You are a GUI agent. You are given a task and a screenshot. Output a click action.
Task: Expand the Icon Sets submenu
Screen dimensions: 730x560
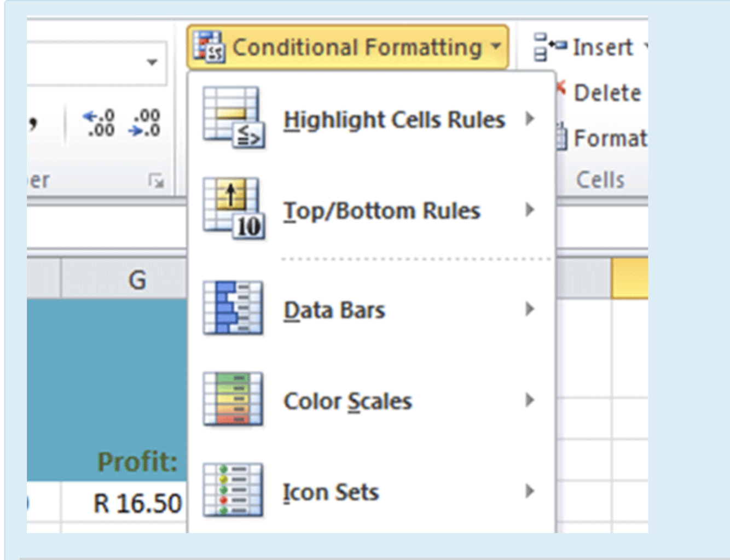[530, 491]
